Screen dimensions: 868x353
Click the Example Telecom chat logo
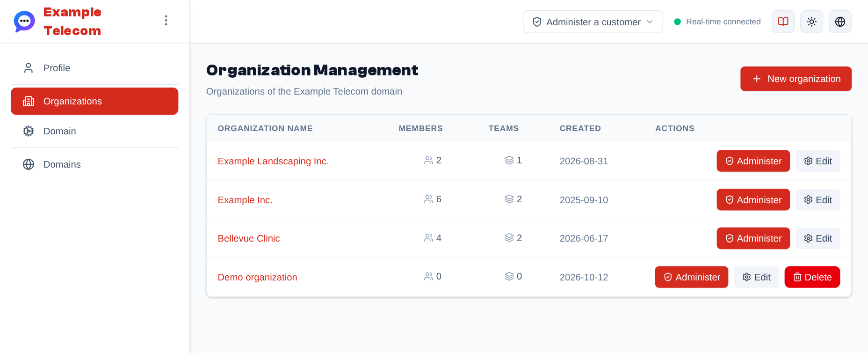coord(24,22)
